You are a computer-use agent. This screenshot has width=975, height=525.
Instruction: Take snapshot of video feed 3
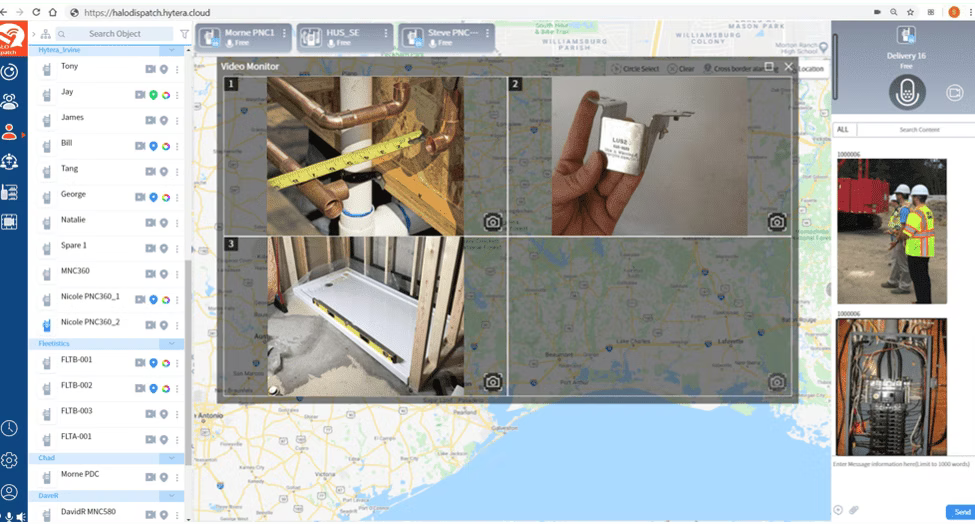click(492, 381)
